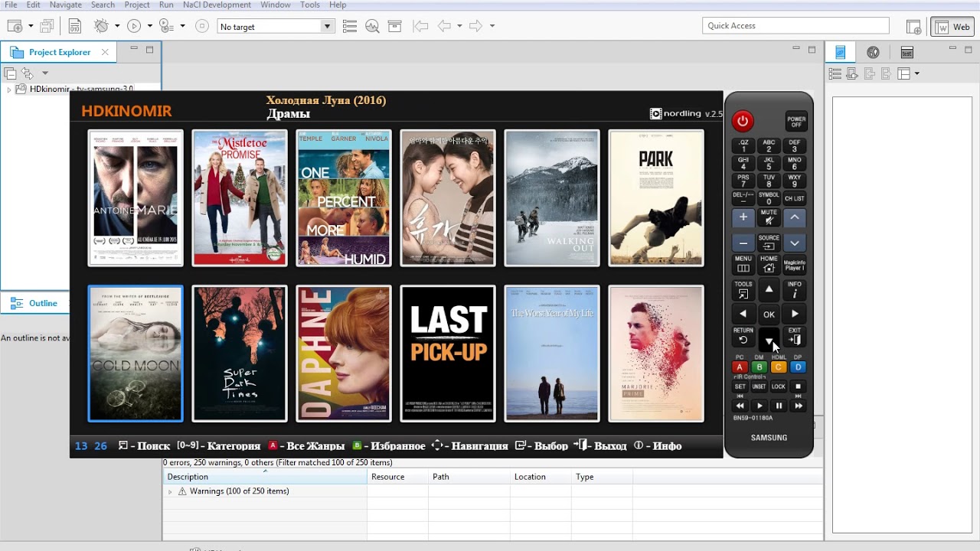Click the CH LIST key on the remote
This screenshot has height=551, width=980.
(x=795, y=198)
